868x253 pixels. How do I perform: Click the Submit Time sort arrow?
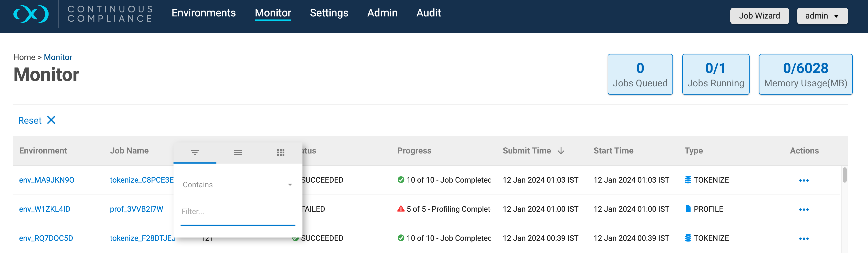pos(561,151)
